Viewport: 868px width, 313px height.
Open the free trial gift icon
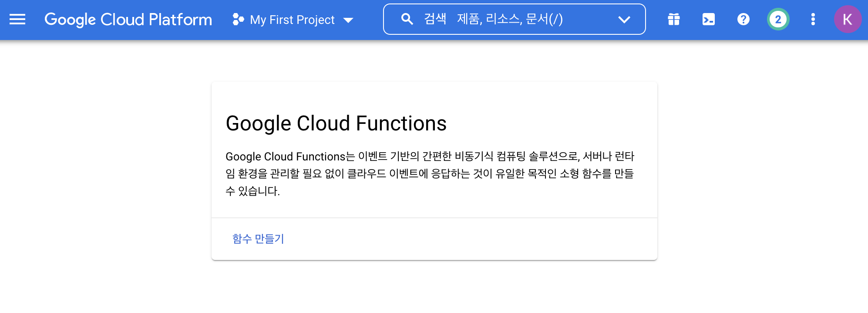(x=674, y=20)
